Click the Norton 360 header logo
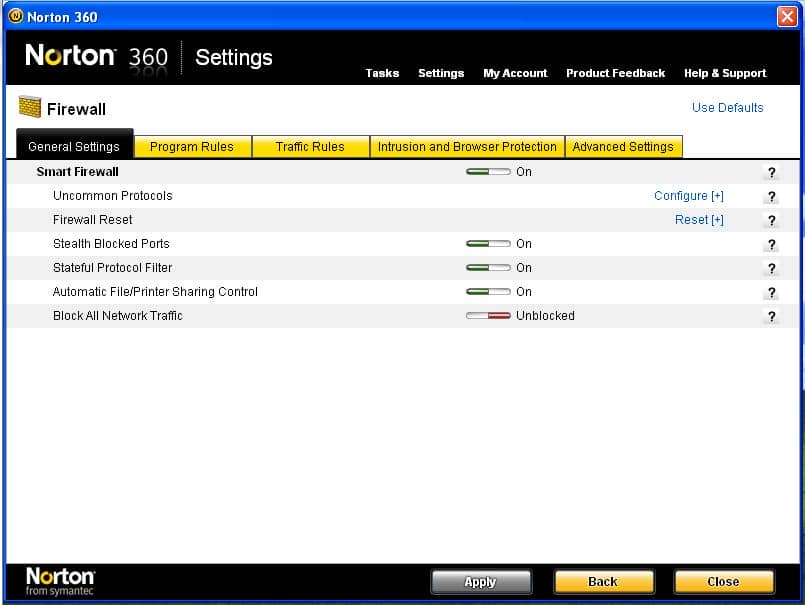The image size is (805, 605). [x=97, y=56]
